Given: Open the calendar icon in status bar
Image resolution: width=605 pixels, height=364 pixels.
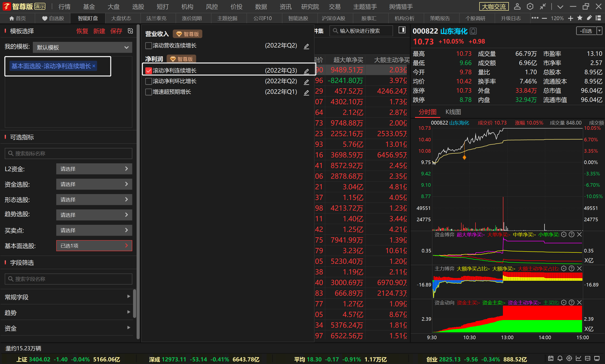Looking at the screenshot, I should [x=551, y=358].
